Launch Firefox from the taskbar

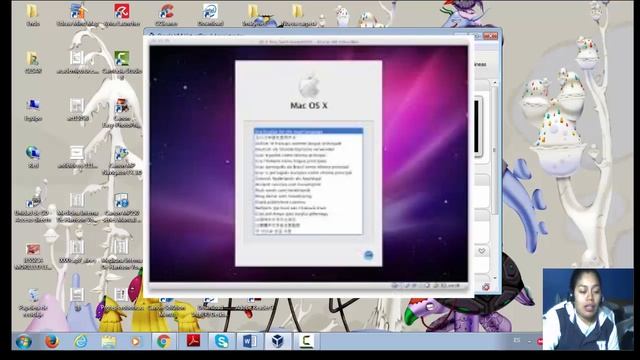pyautogui.click(x=52, y=341)
